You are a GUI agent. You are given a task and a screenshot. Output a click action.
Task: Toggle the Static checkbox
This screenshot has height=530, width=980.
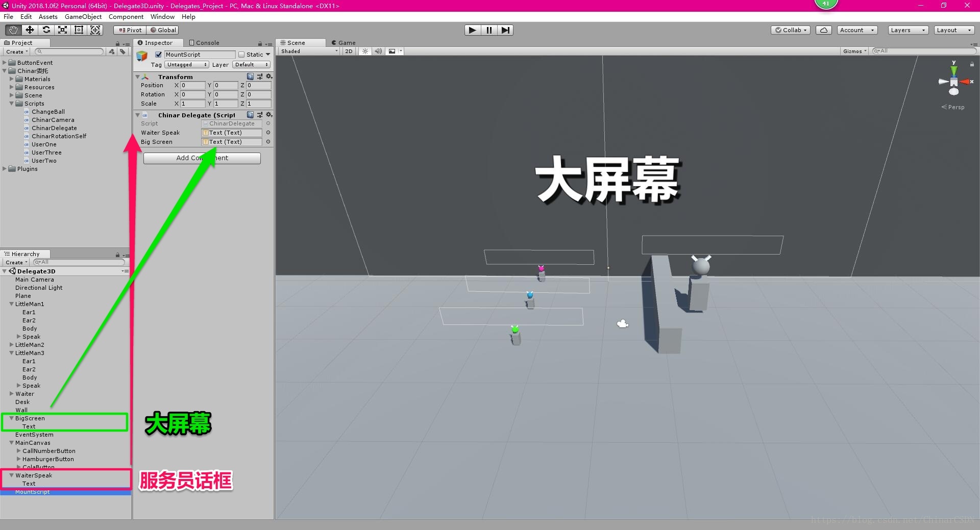(x=242, y=55)
